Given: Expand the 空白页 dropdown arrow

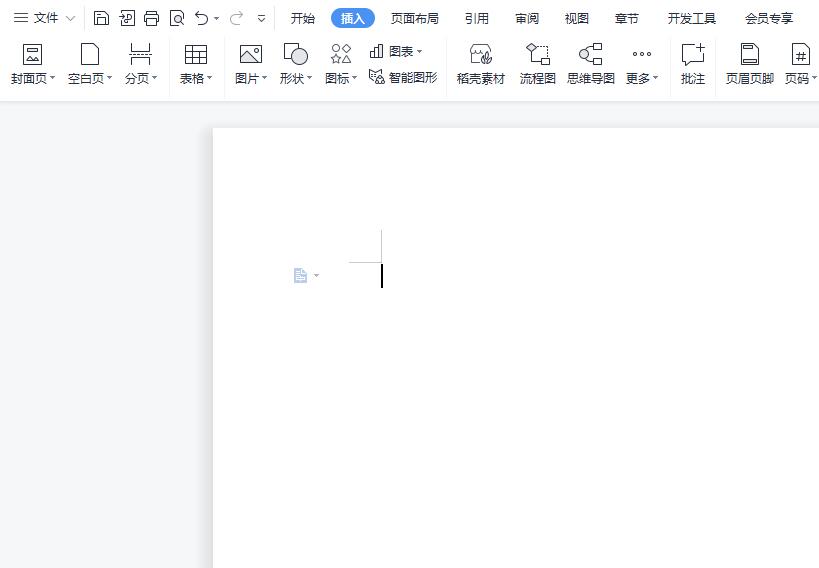Looking at the screenshot, I should [109, 77].
